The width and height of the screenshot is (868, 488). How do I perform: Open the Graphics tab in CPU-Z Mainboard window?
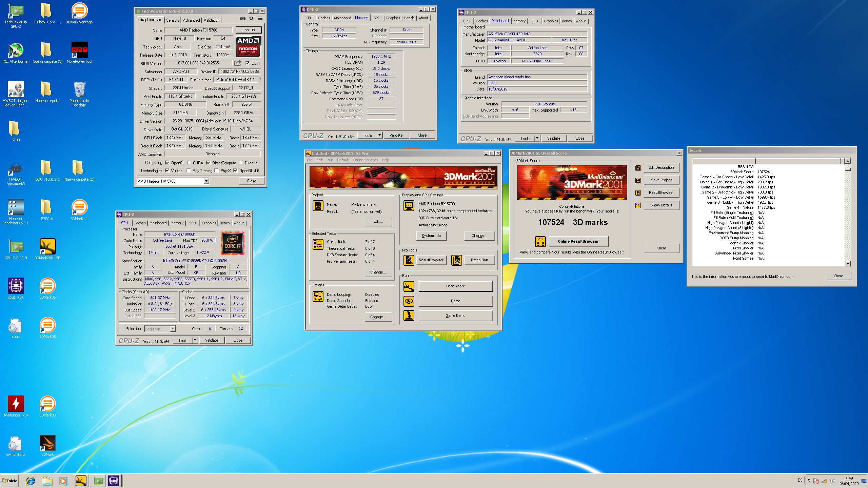(551, 21)
